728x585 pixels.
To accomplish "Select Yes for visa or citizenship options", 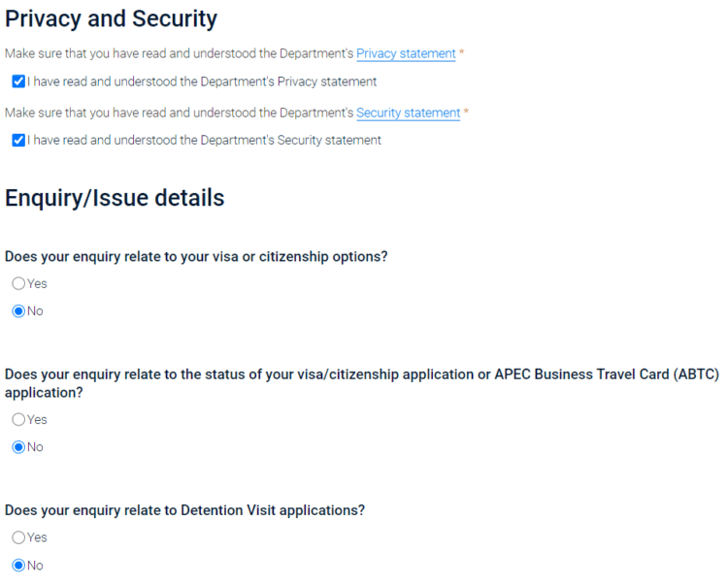I will pyautogui.click(x=18, y=283).
